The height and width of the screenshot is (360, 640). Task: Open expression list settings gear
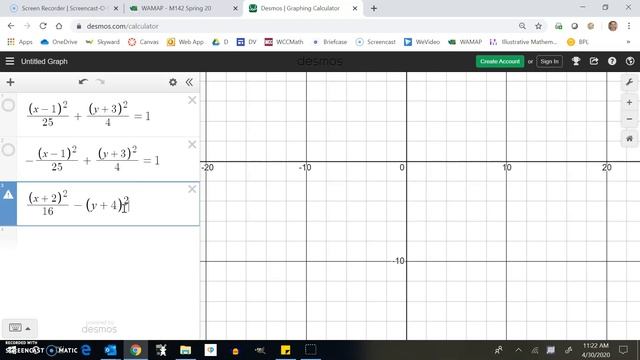tap(173, 82)
